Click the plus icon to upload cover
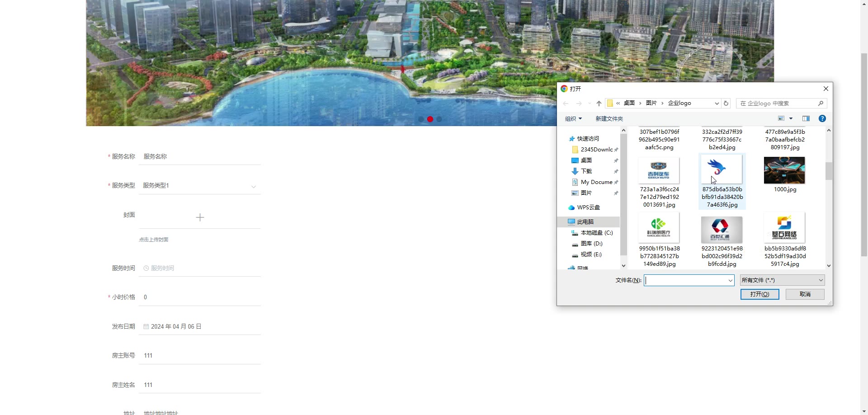Image resolution: width=868 pixels, height=415 pixels. coord(200,217)
